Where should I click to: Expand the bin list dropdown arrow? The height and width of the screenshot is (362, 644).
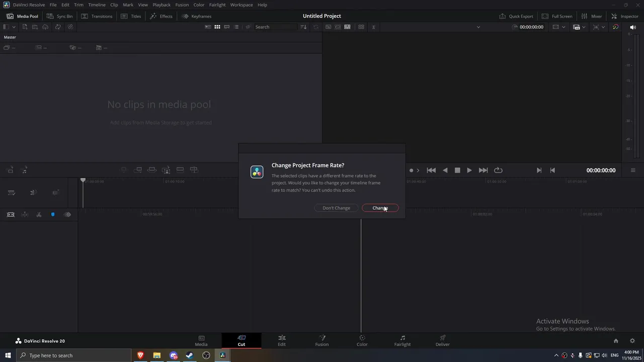tap(14, 27)
